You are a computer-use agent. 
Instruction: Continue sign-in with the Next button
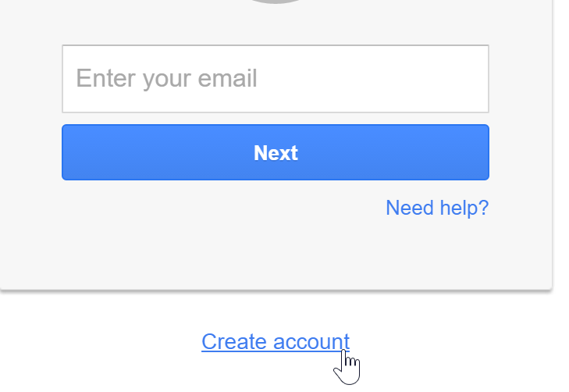276,152
